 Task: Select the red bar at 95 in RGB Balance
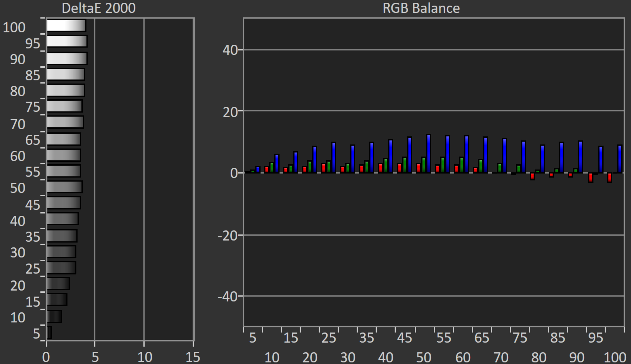click(x=590, y=177)
